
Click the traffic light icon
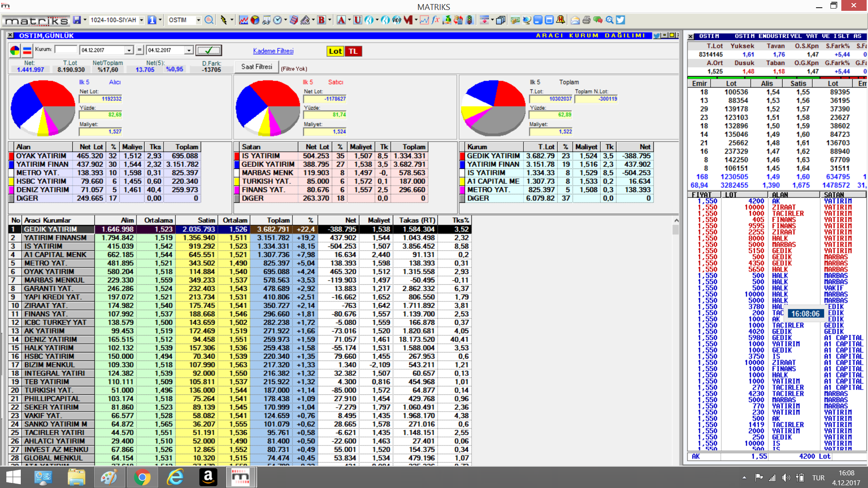469,20
